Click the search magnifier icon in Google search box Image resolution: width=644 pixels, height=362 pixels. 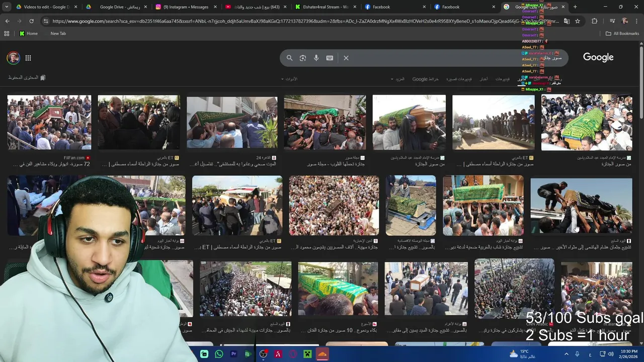289,58
